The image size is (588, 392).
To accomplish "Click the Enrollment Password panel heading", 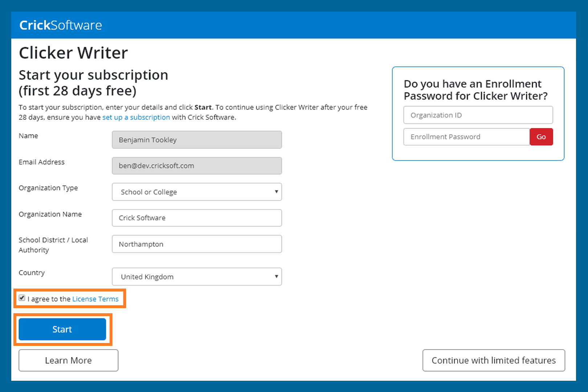I will (x=475, y=90).
